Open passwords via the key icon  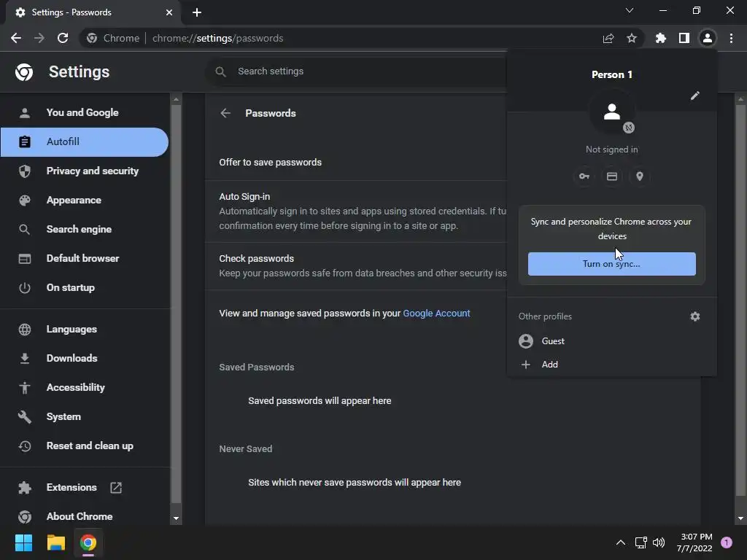tap(584, 176)
